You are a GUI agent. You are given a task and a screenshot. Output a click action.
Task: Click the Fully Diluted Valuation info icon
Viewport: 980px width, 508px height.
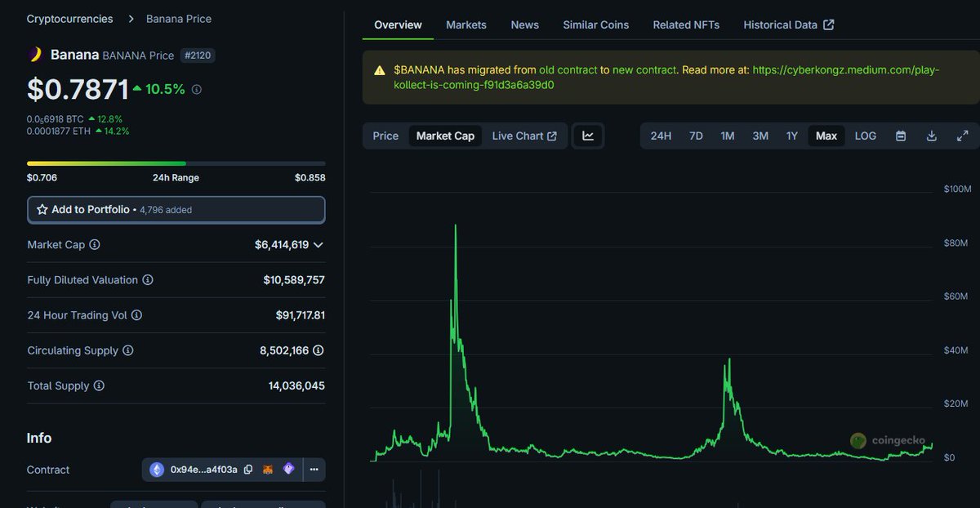point(148,280)
